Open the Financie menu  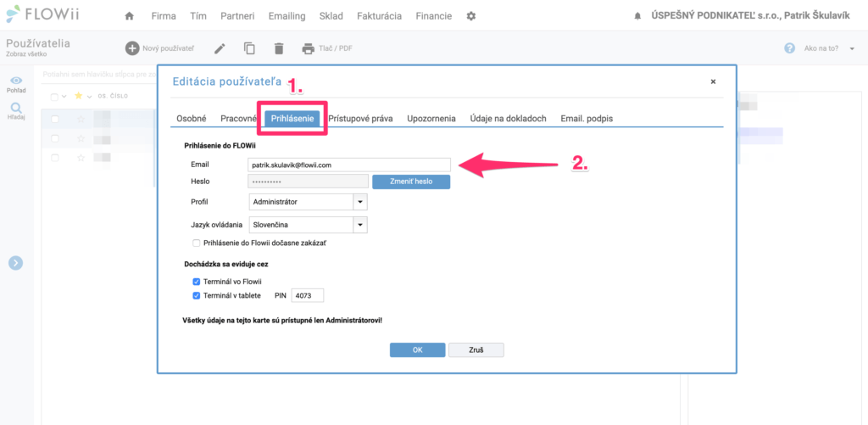pos(433,16)
